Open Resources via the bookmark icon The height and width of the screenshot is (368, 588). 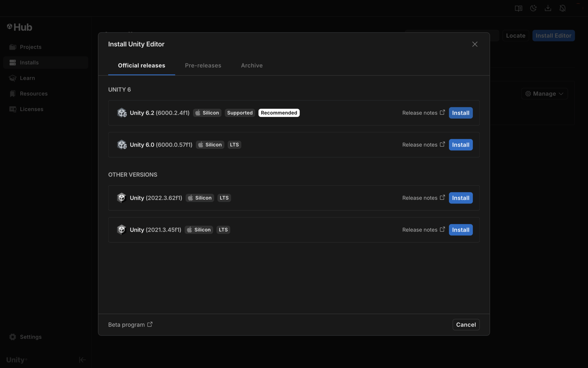tap(13, 93)
